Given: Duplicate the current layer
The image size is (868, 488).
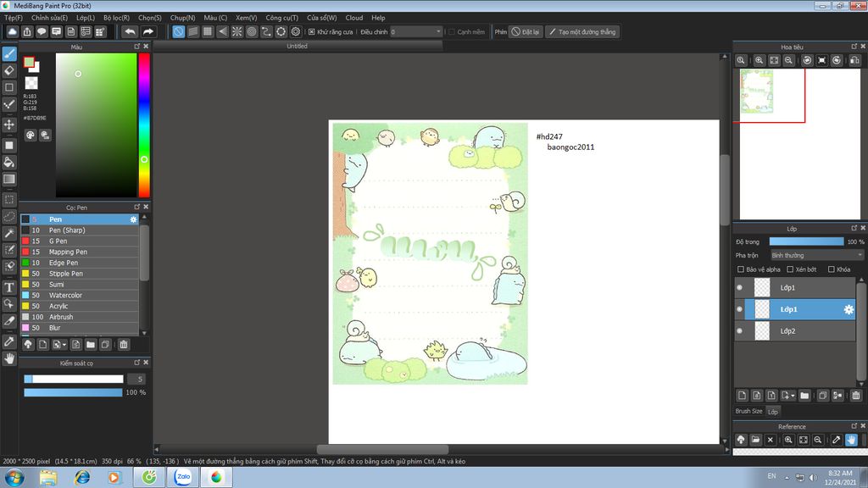Looking at the screenshot, I should pos(822,395).
